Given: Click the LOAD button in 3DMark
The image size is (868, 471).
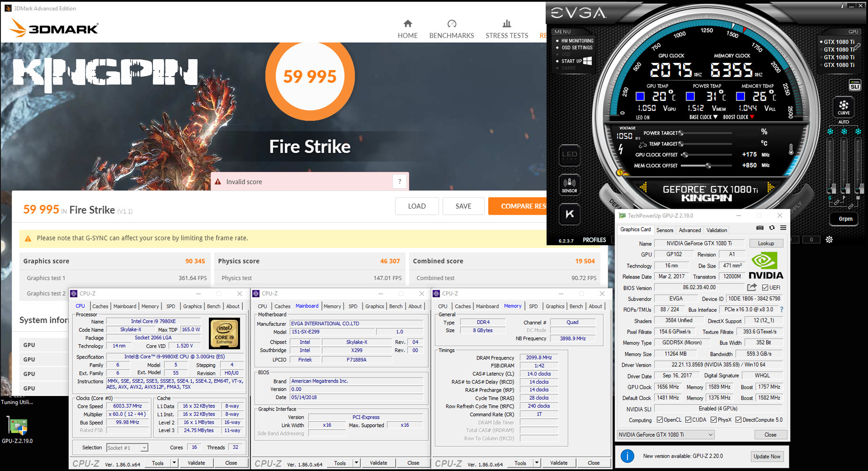Looking at the screenshot, I should click(417, 206).
